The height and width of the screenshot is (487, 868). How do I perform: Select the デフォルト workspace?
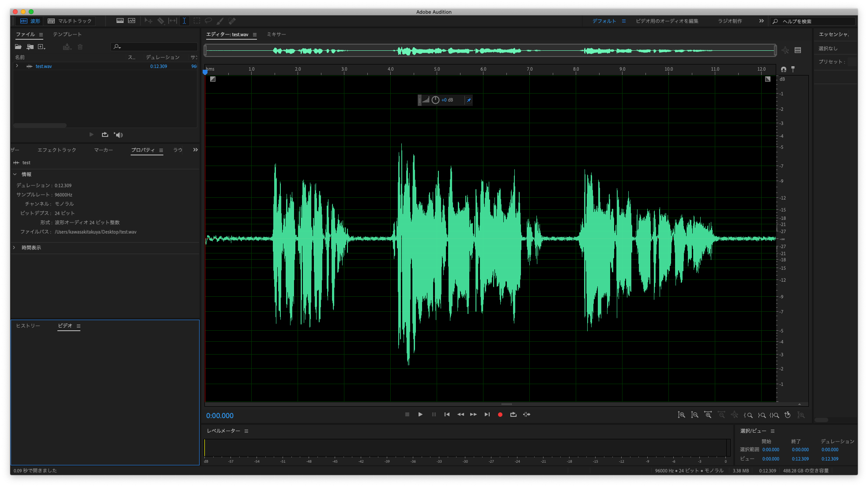(604, 21)
